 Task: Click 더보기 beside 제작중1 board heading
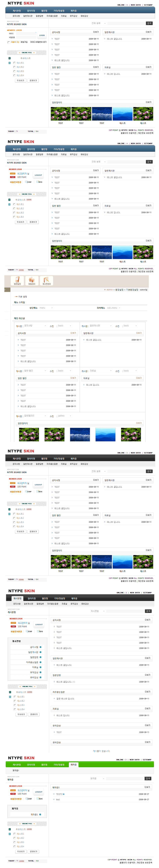147,787
